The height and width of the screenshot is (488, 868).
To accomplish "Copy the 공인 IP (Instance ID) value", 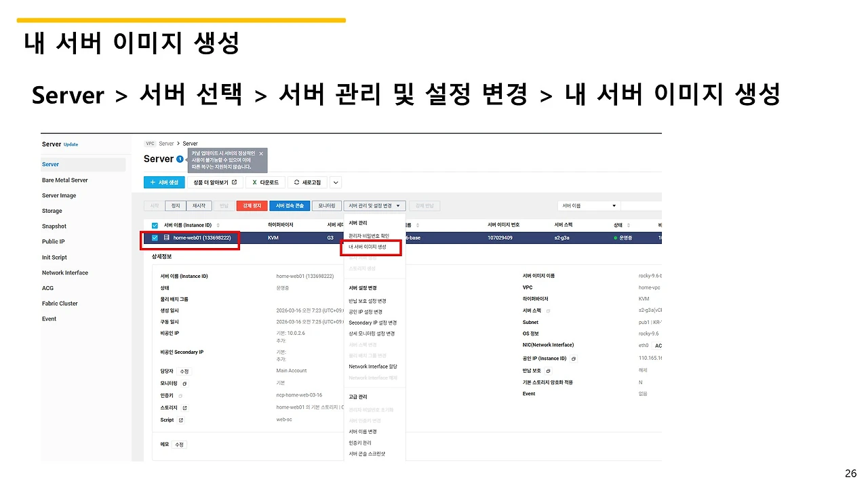I will (574, 359).
